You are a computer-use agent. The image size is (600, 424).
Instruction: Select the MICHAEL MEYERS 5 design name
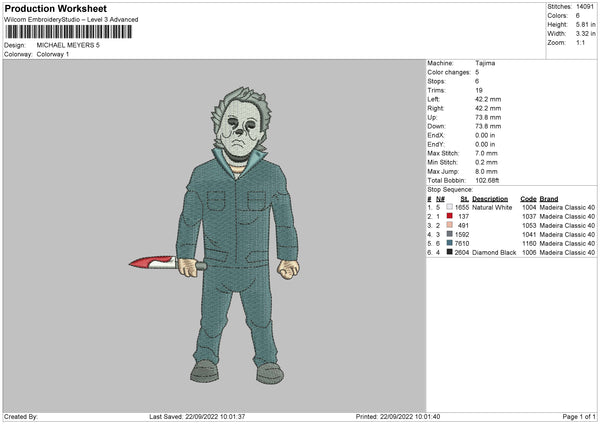pos(68,45)
